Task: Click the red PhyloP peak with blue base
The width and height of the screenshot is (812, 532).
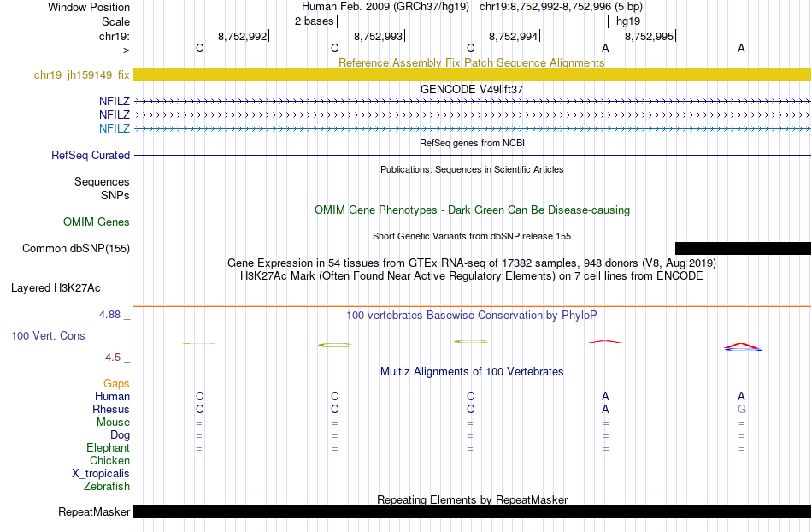Action: [x=742, y=346]
